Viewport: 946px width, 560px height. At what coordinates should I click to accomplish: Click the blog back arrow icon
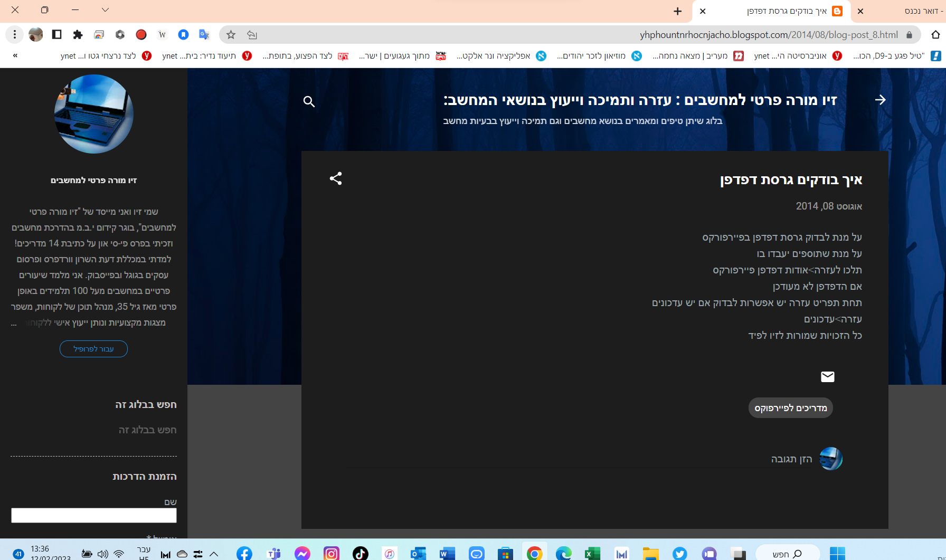[x=880, y=100]
